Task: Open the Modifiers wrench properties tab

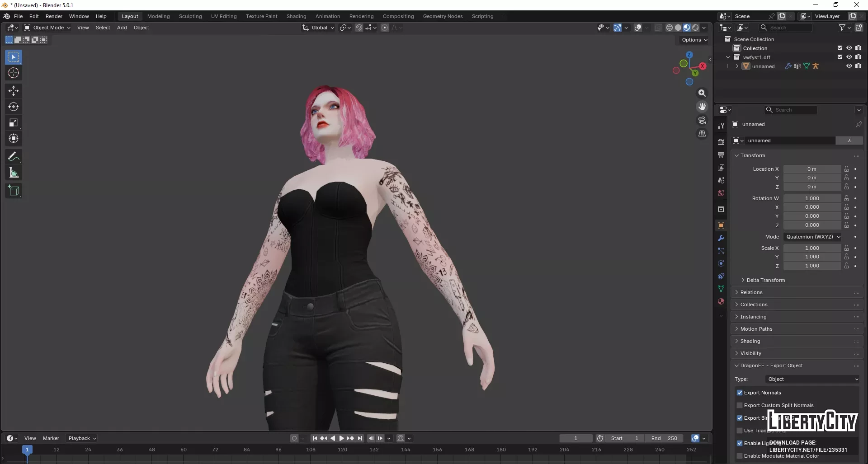Action: (721, 238)
